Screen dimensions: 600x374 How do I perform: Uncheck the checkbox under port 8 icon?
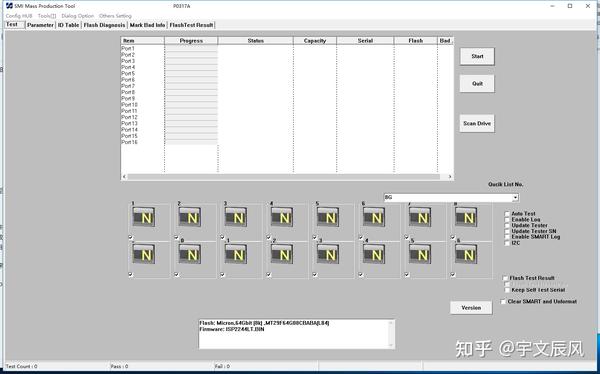pyautogui.click(x=453, y=237)
